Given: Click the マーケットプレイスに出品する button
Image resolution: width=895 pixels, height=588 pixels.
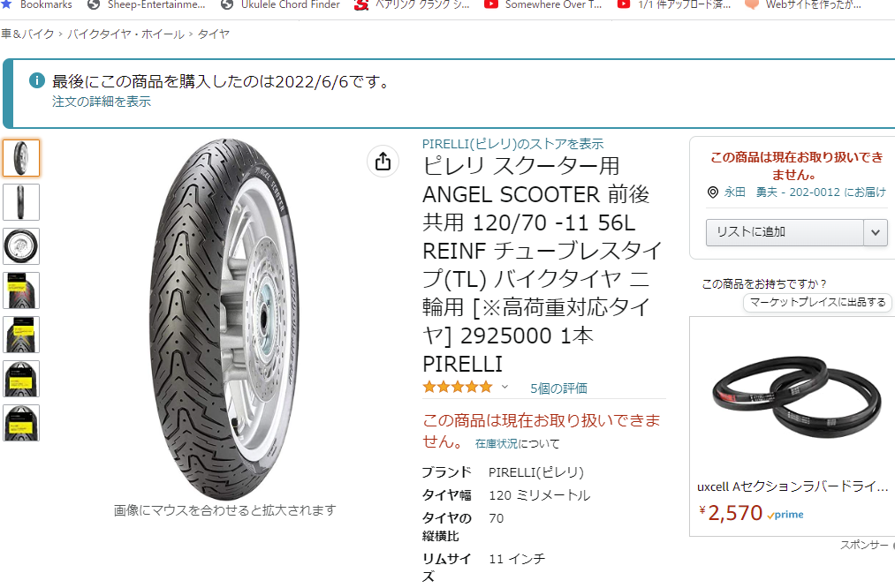Looking at the screenshot, I should point(817,302).
